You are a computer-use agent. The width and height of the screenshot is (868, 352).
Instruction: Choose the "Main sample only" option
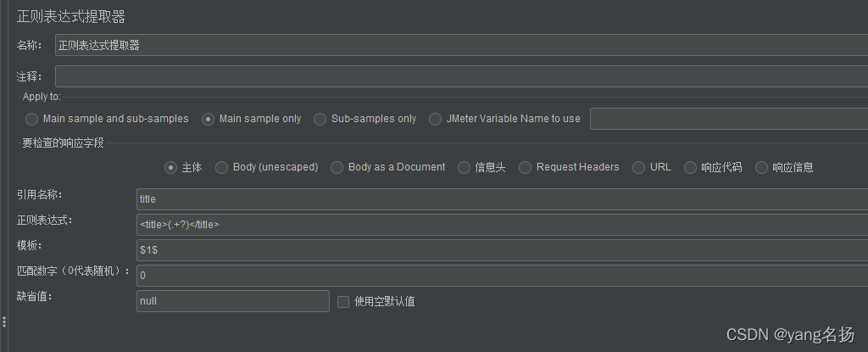pyautogui.click(x=209, y=119)
